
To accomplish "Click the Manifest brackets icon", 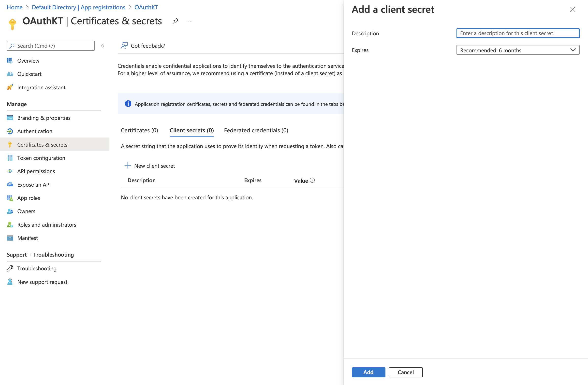I will (10, 238).
